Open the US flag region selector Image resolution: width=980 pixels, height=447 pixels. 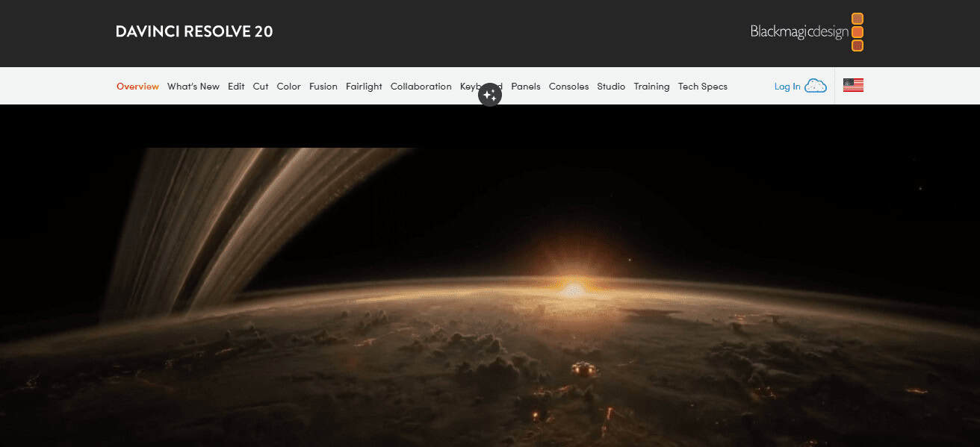click(853, 86)
